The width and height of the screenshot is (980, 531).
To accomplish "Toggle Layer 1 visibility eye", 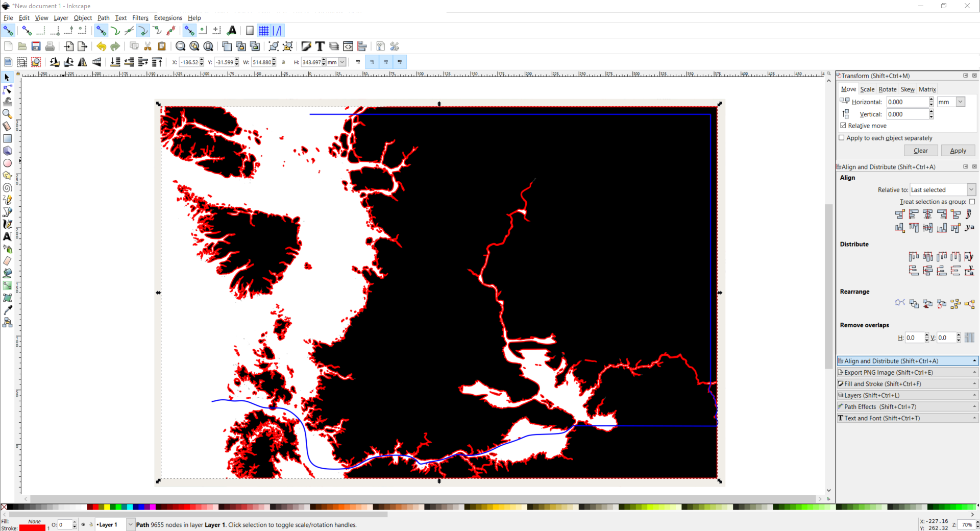I will pyautogui.click(x=83, y=524).
